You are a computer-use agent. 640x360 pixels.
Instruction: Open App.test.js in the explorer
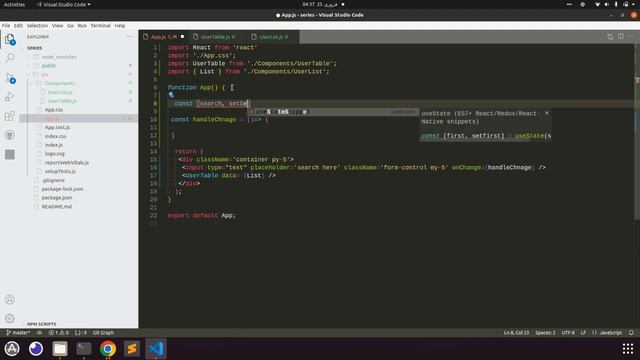57,127
